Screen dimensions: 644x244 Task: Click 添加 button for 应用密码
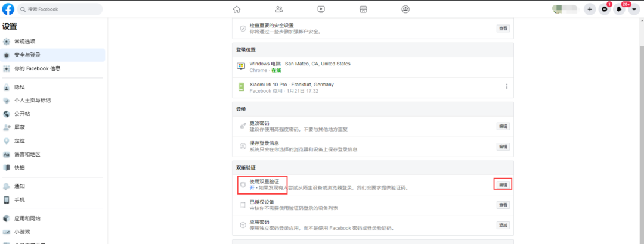[x=503, y=225]
